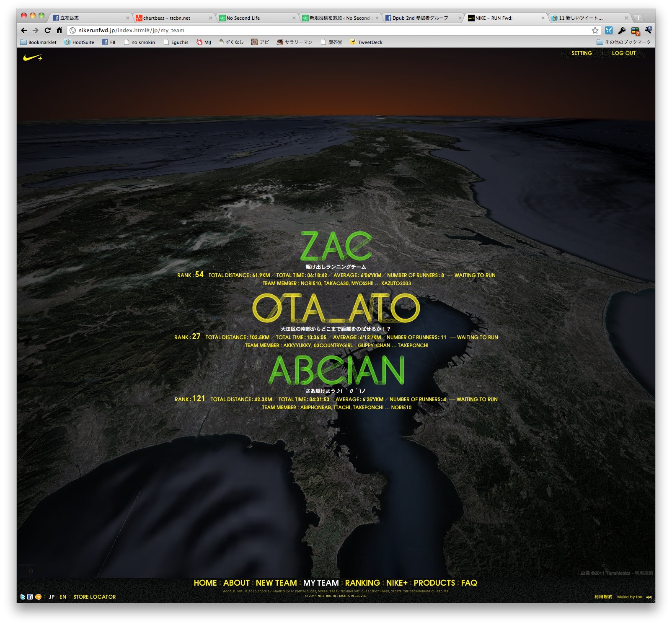Viewport: 672px width, 628px height.
Task: Open FAQ in bottom navigation
Action: (x=469, y=583)
